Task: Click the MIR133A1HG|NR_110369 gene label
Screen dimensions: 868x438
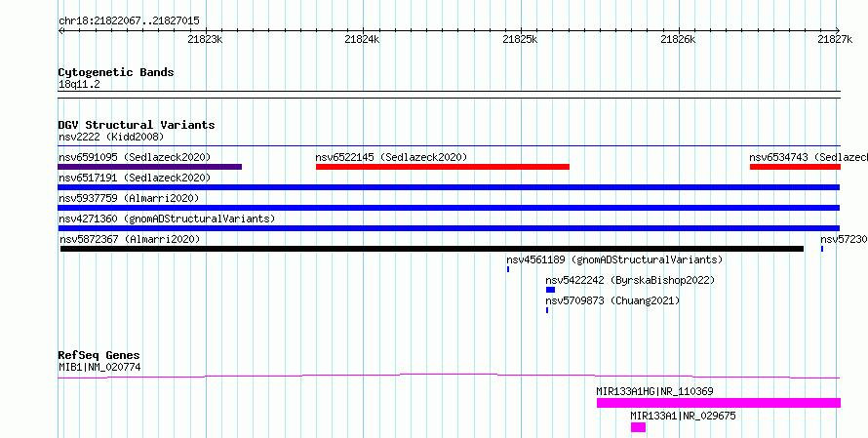Action: pyautogui.click(x=654, y=391)
